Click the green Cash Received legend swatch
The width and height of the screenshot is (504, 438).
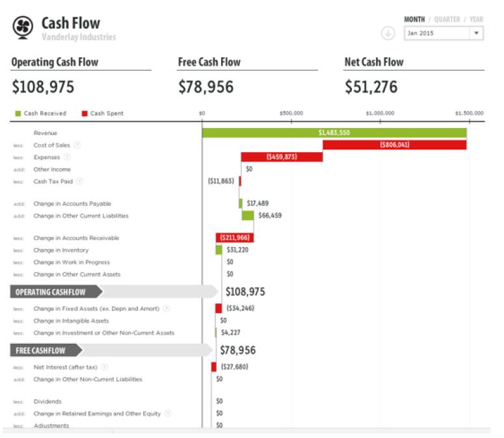(x=18, y=113)
